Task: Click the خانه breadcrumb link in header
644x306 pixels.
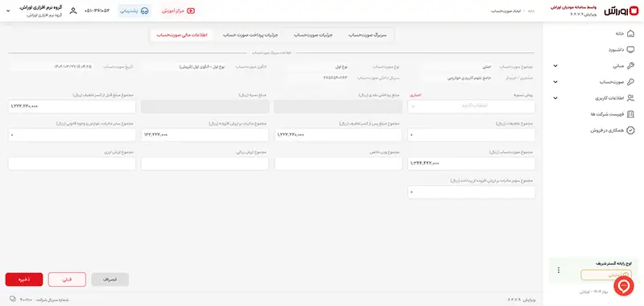Action: pyautogui.click(x=531, y=11)
